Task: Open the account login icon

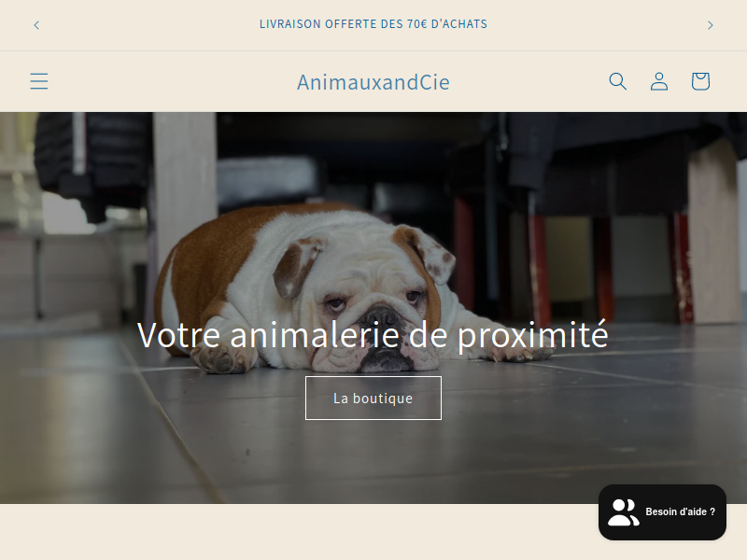Action: coord(659,81)
